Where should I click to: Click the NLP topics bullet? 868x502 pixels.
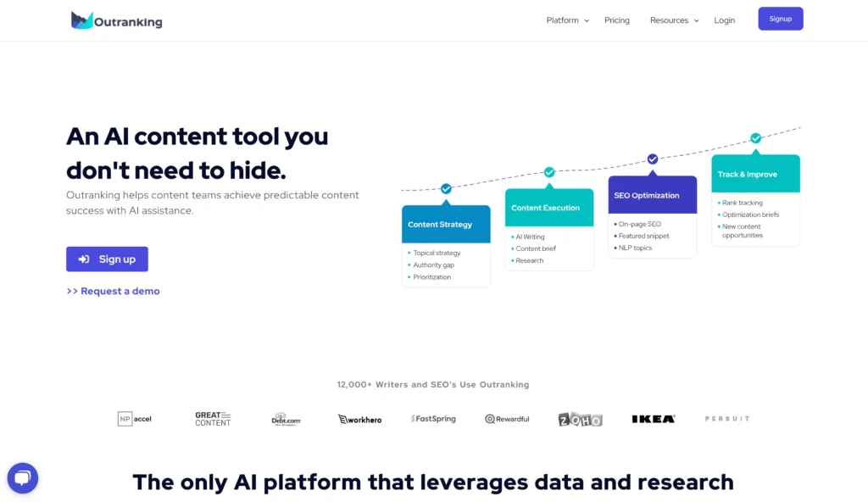(635, 248)
